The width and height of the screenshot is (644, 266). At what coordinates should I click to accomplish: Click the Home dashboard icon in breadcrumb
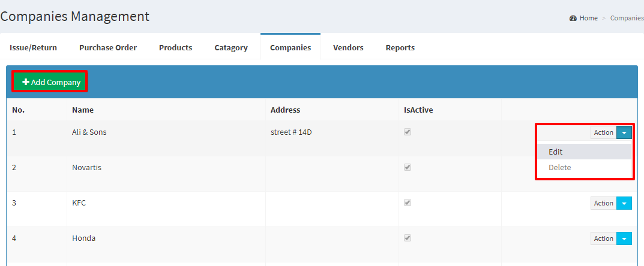tap(573, 18)
